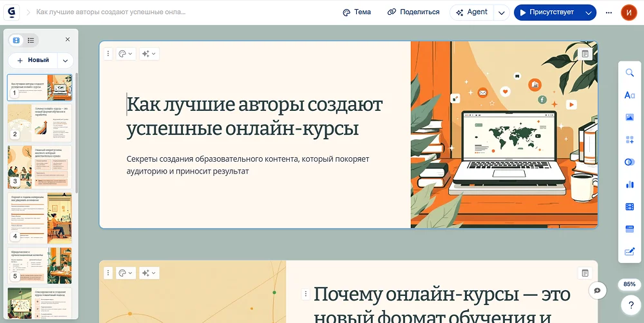644x323 pixels.
Task: Open the comments bubble icon
Action: (597, 291)
